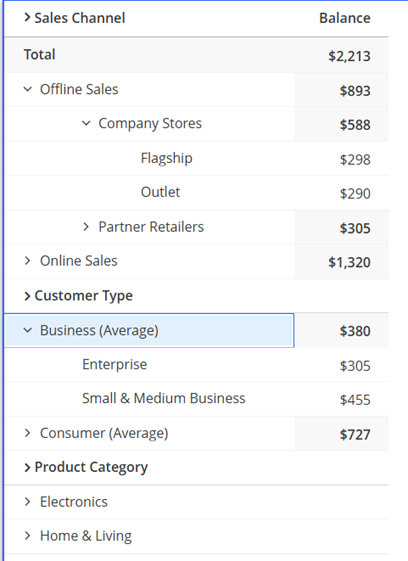Image resolution: width=408 pixels, height=561 pixels.
Task: Expand the Electronics chevron
Action: (28, 502)
